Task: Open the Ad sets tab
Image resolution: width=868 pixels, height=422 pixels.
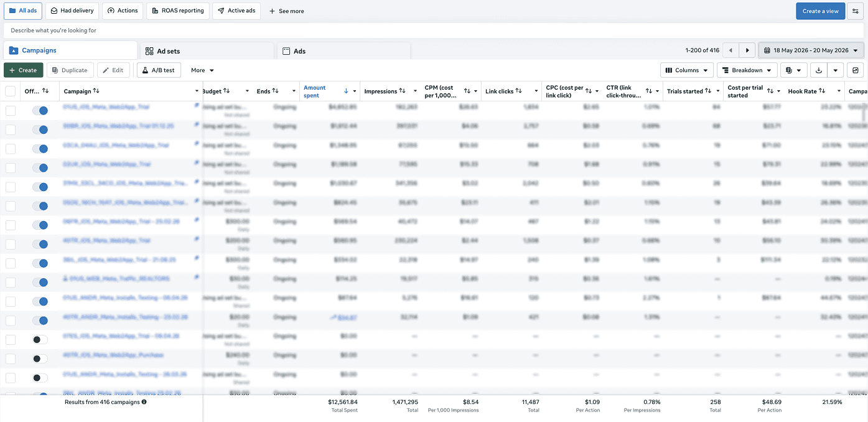Action: (207, 51)
